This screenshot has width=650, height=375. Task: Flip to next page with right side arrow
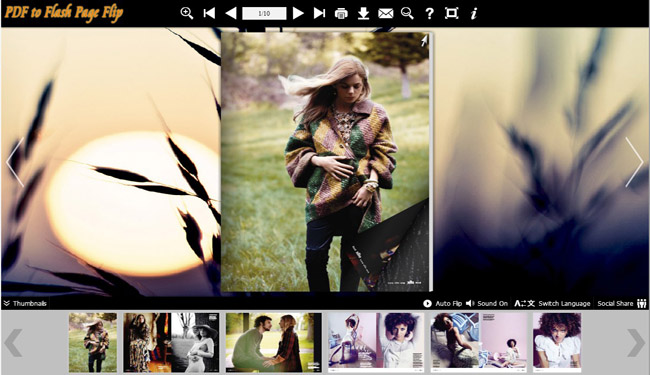tap(634, 162)
